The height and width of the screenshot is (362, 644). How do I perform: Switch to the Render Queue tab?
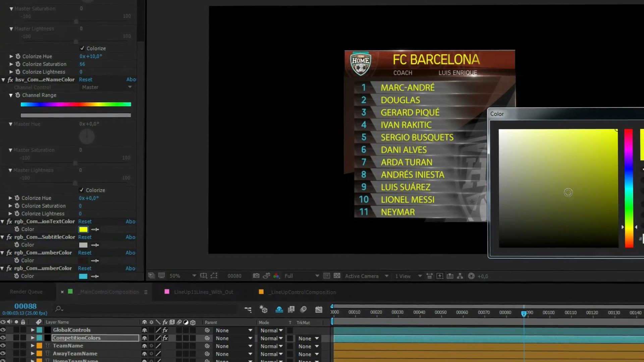coord(26,292)
